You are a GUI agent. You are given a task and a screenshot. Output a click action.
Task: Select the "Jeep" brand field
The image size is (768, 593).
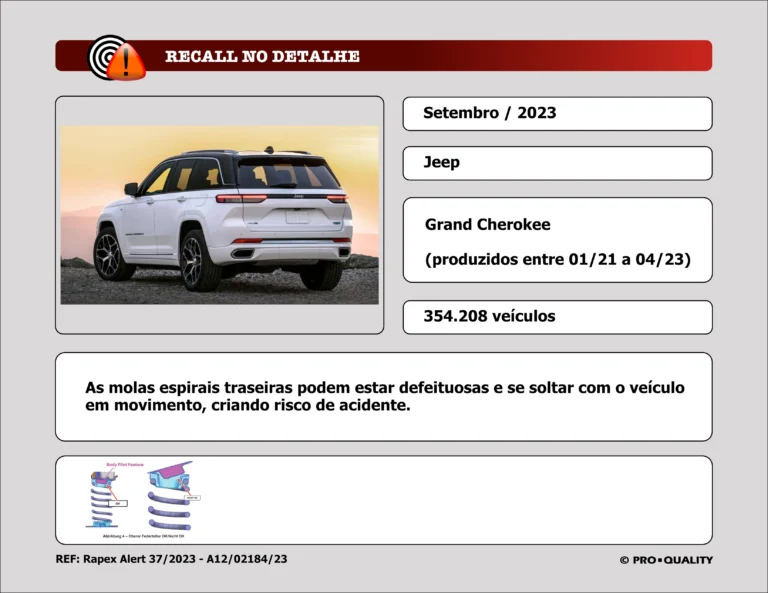coord(441,163)
